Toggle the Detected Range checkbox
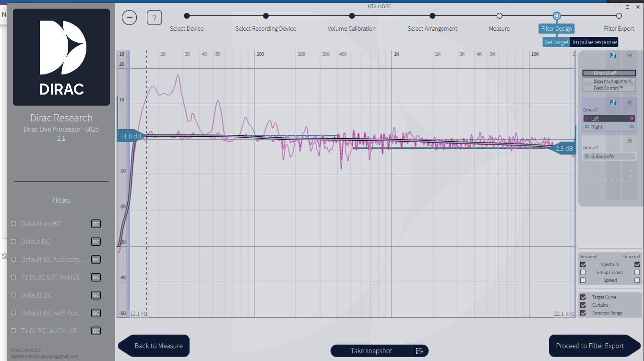644x361 pixels. click(583, 313)
